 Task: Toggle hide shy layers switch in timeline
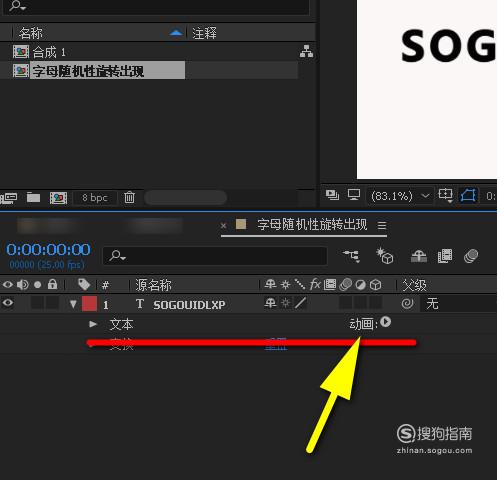coord(419,256)
